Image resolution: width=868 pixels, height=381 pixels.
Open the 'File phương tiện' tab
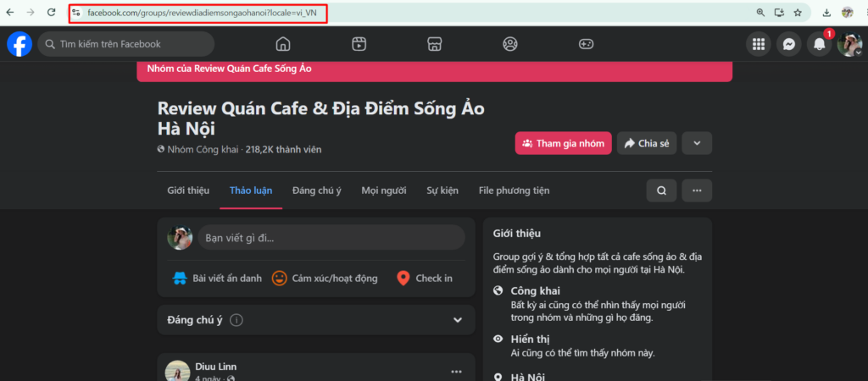tap(514, 190)
